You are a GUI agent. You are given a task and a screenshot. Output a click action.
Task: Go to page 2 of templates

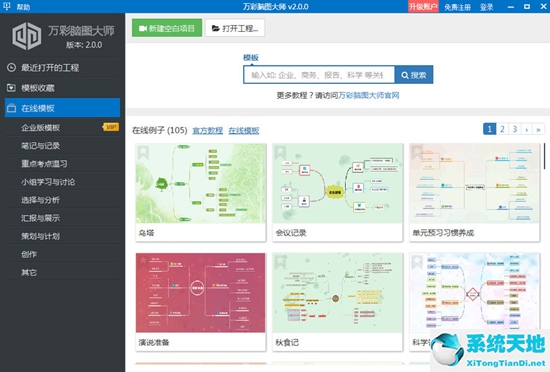pyautogui.click(x=502, y=129)
